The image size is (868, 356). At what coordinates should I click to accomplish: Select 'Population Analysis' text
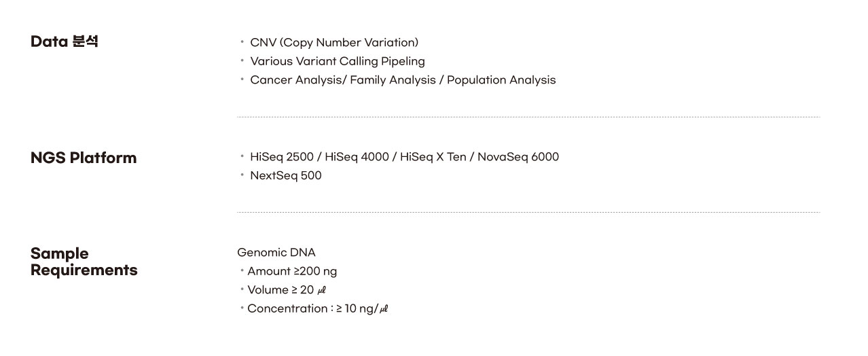(501, 80)
